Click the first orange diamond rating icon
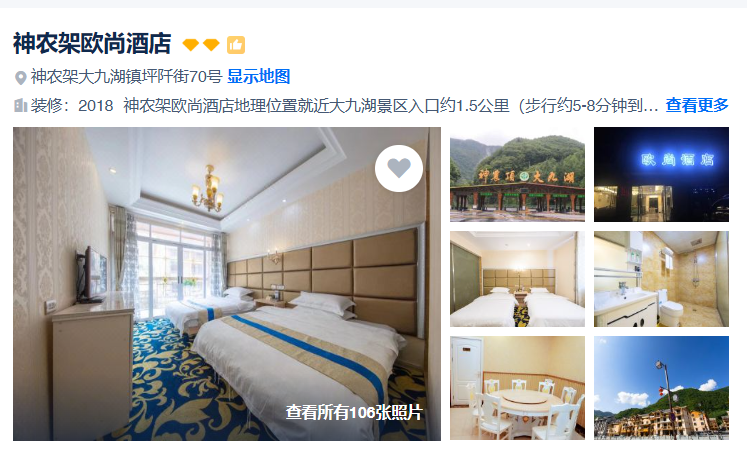Viewport: 747px width, 454px height. tap(191, 45)
